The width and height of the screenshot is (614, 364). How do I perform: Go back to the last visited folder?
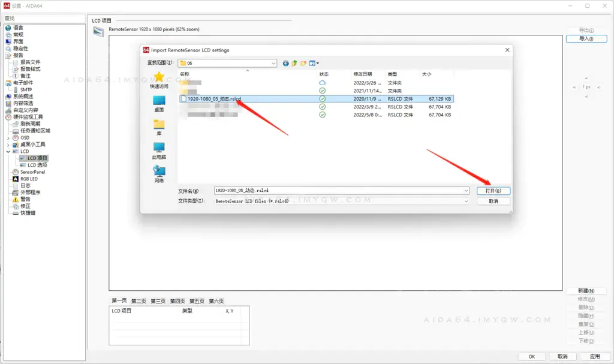[x=285, y=63]
